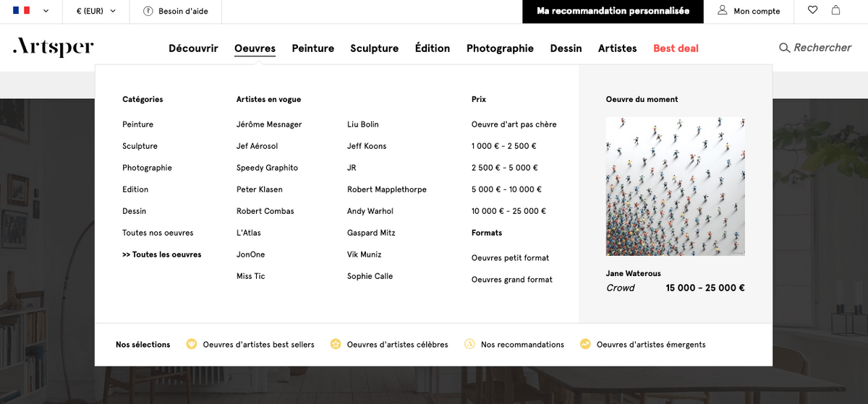
Task: Open the wishlist heart icon
Action: (x=812, y=11)
